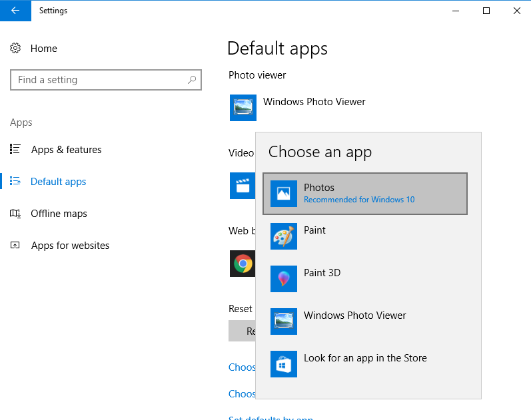Select Photos from the Choose an app list

(365, 194)
